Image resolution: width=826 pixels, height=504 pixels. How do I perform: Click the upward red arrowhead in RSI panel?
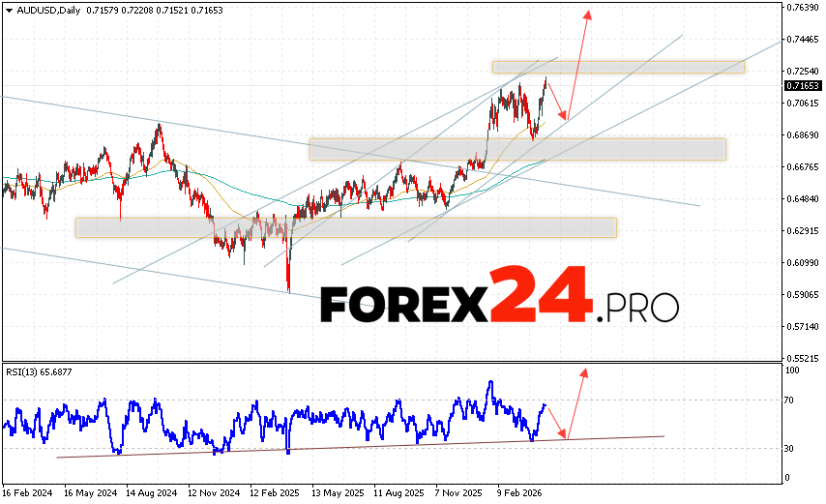pyautogui.click(x=582, y=370)
